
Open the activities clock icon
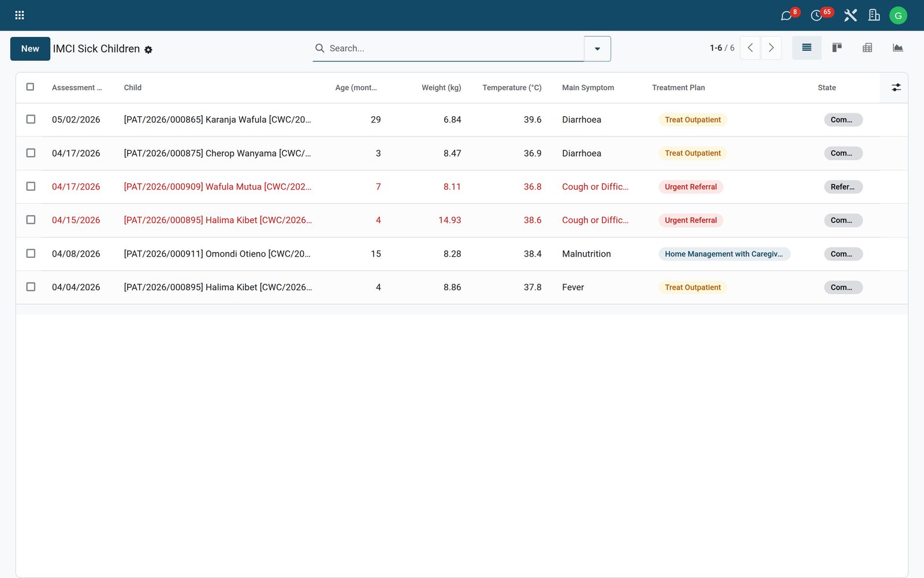817,16
